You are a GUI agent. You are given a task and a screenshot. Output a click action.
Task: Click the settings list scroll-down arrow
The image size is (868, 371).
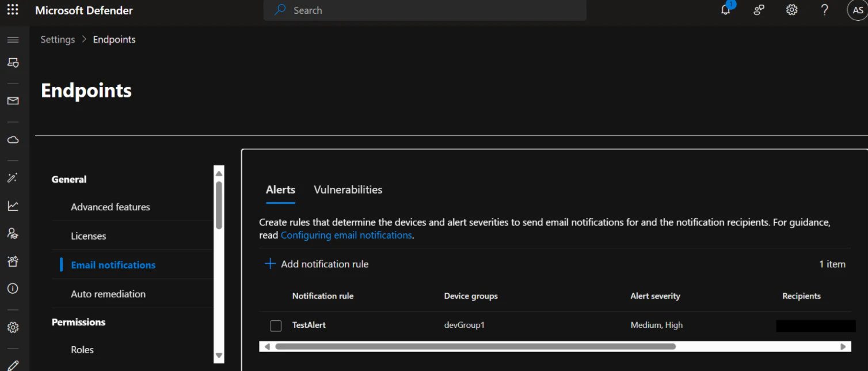219,355
